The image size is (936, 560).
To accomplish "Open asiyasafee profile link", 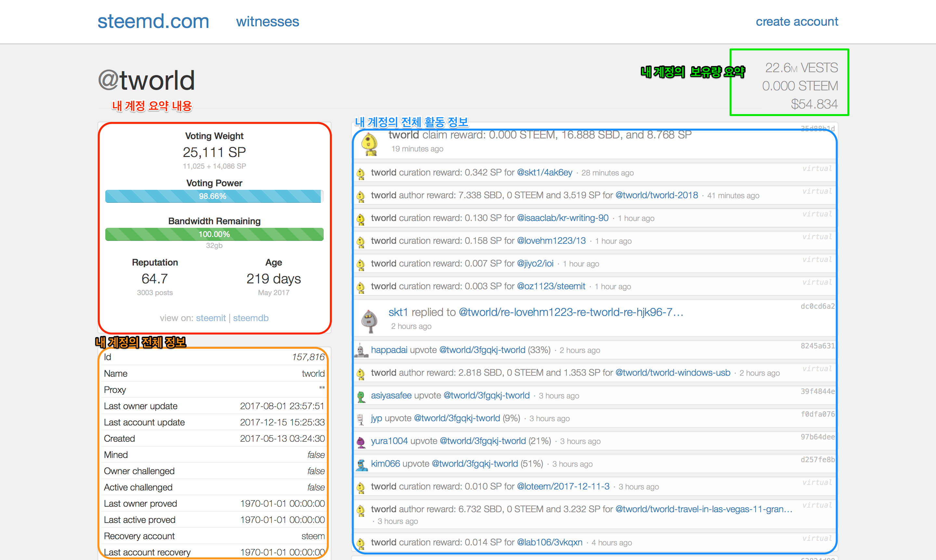I will 391,396.
